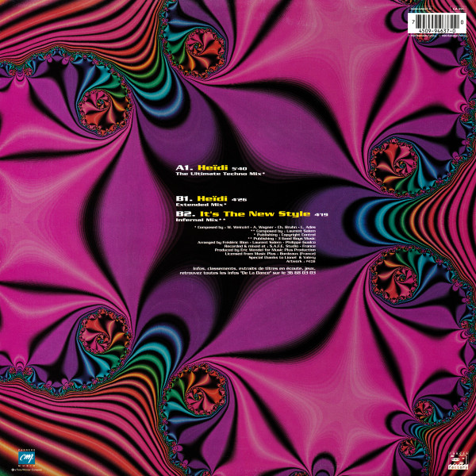This screenshot has height=476, width=476.
Task: Click the 'Arranged by Frédéric Blon' credit line
Action: tap(256, 243)
